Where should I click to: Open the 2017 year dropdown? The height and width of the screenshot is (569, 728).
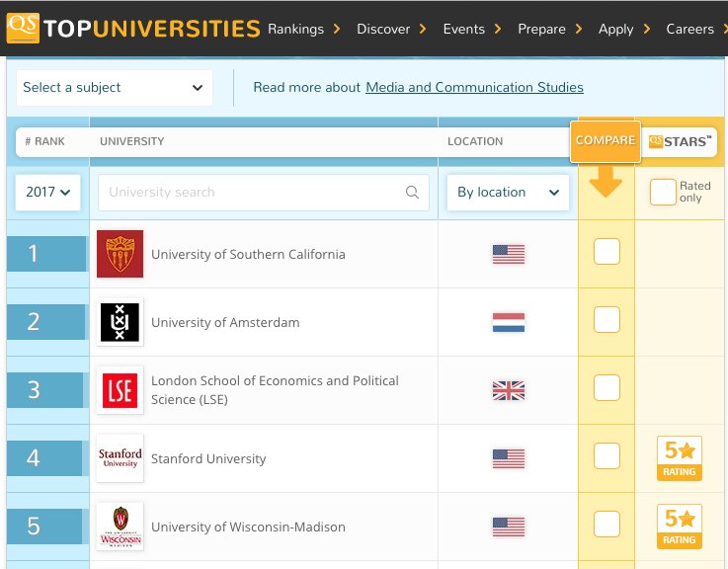(47, 192)
